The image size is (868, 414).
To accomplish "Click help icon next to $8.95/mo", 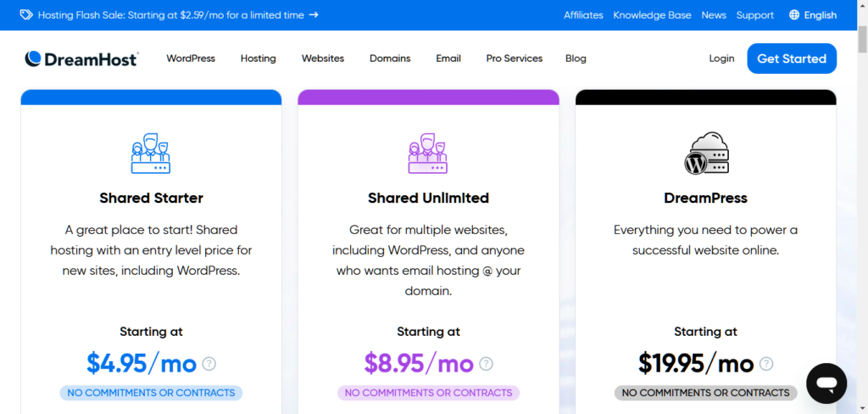I will (x=486, y=364).
